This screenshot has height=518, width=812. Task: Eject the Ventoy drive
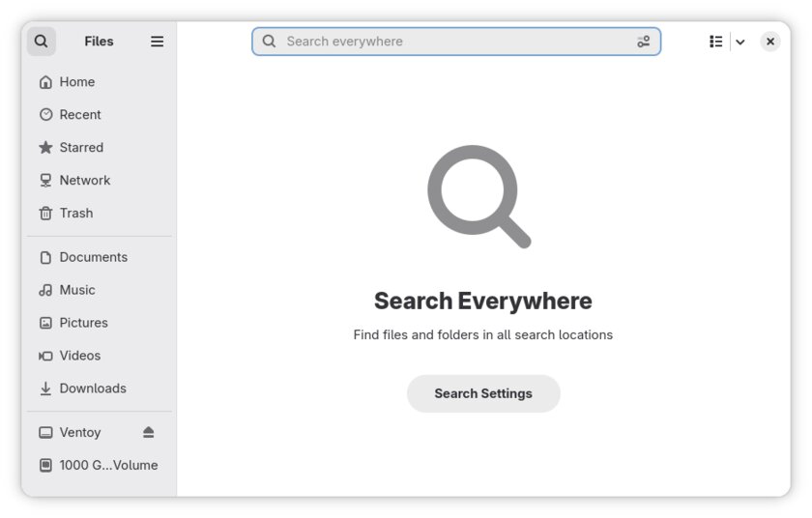coord(148,432)
